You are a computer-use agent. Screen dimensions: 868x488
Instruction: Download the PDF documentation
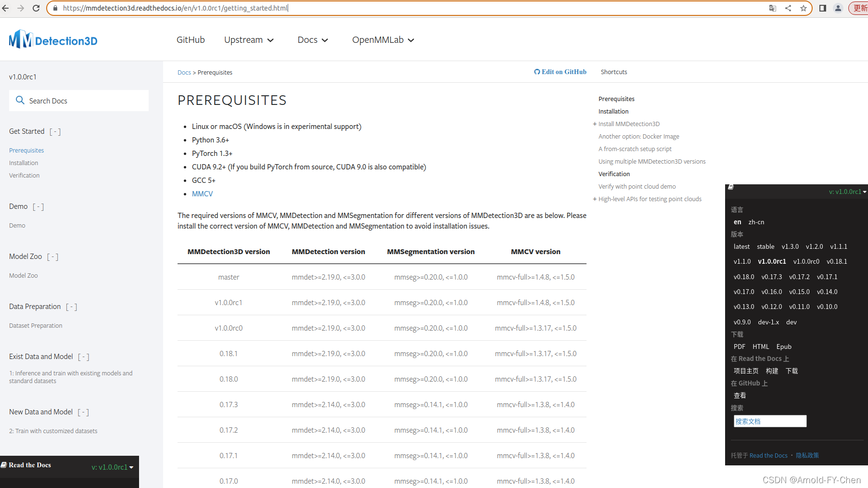coord(740,347)
